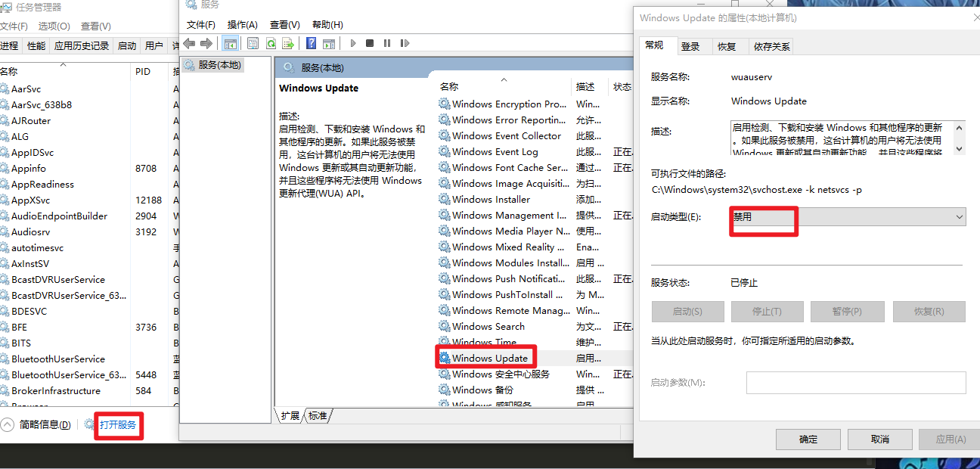The width and height of the screenshot is (980, 469).
Task: Switch to 恢复 tab in properties dialog
Action: [727, 46]
